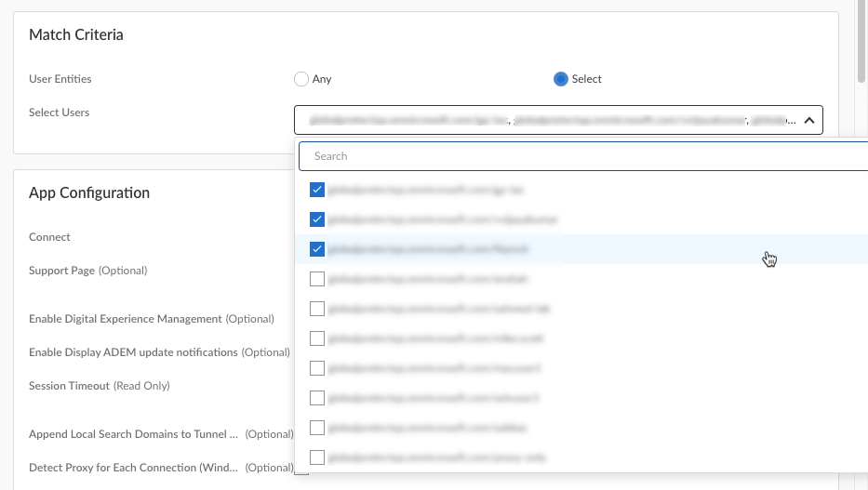Tick the eighth user's checkbox in the list

click(x=317, y=398)
